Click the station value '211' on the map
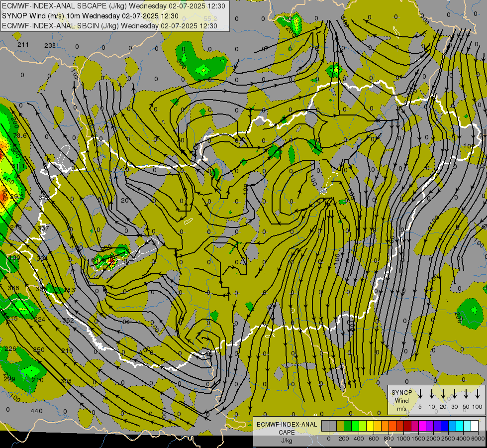487x448 pixels. point(23,45)
